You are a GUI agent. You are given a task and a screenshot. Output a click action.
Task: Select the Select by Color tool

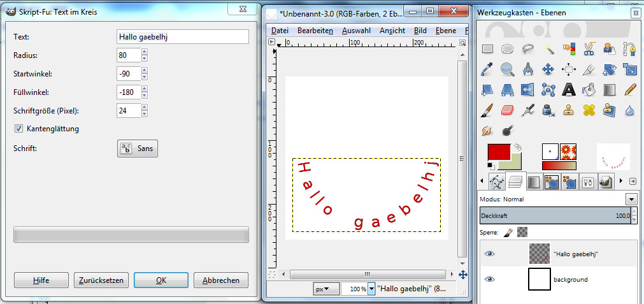(x=568, y=49)
